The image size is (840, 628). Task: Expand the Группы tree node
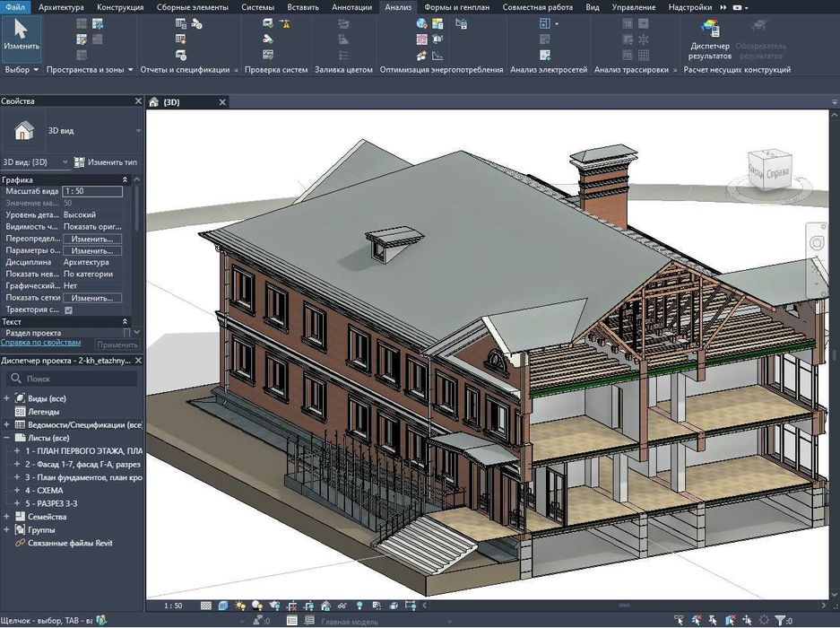click(6, 530)
